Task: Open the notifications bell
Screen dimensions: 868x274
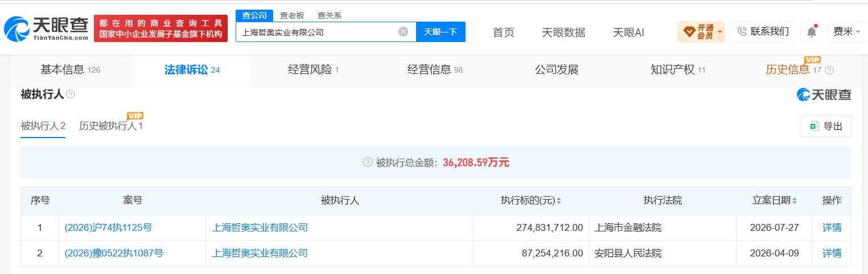Action: 811,32
